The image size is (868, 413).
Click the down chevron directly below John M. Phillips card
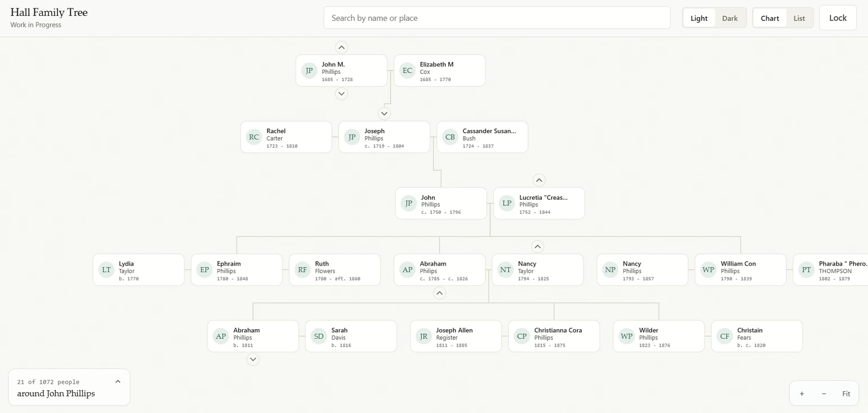click(341, 94)
